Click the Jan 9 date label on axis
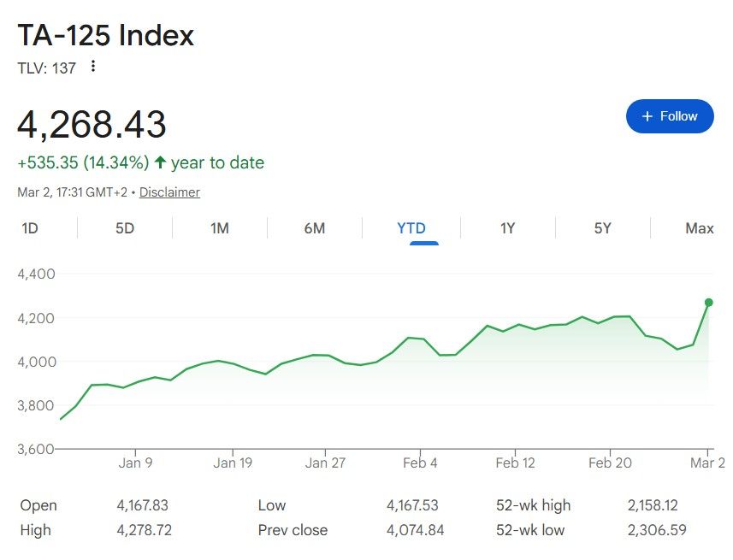 tap(135, 463)
